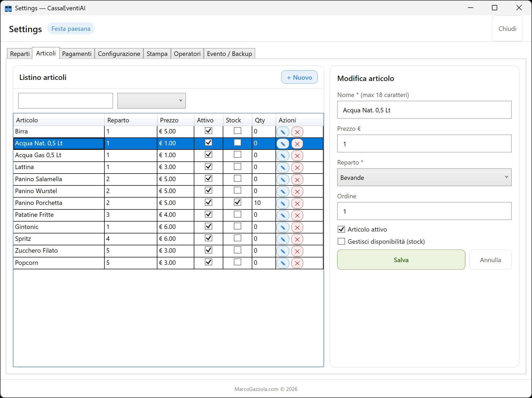Screen dimensions: 532x398
Task: Edit the Lattina article
Action: pyautogui.click(x=283, y=167)
